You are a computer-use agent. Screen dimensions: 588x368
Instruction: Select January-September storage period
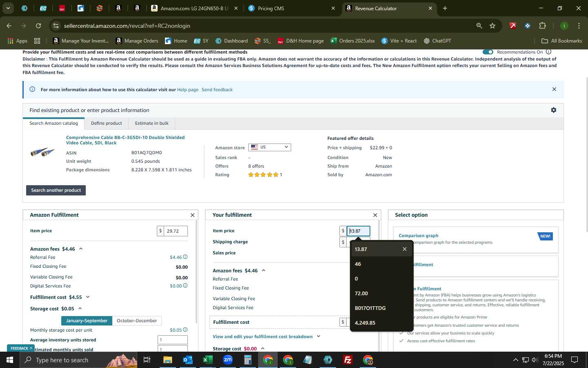[x=87, y=321]
